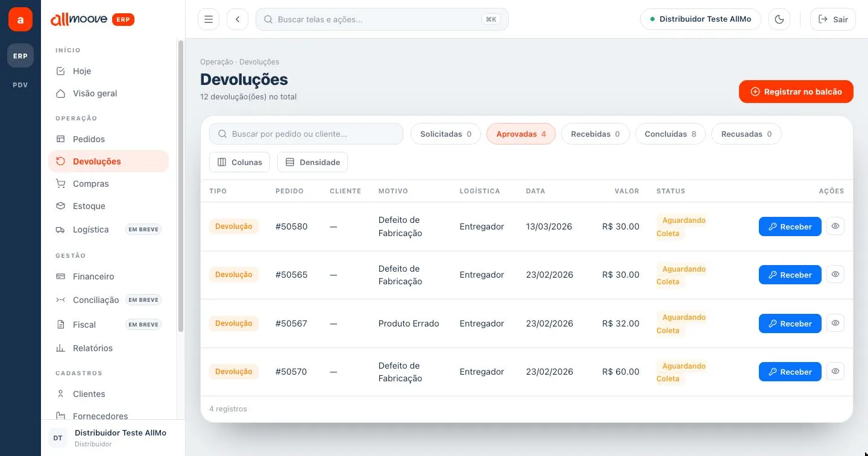Viewport: 868px width, 456px height.
Task: Click the Logística truck icon
Action: tap(60, 230)
